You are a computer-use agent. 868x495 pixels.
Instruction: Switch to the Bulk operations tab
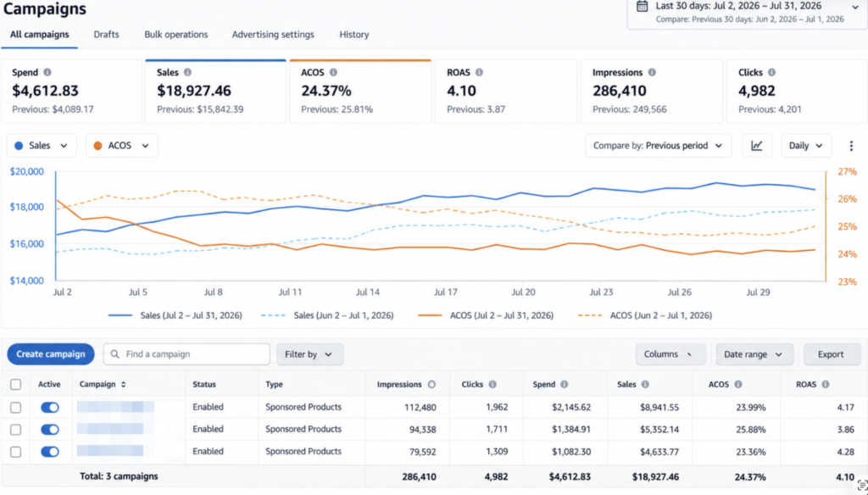pyautogui.click(x=176, y=35)
